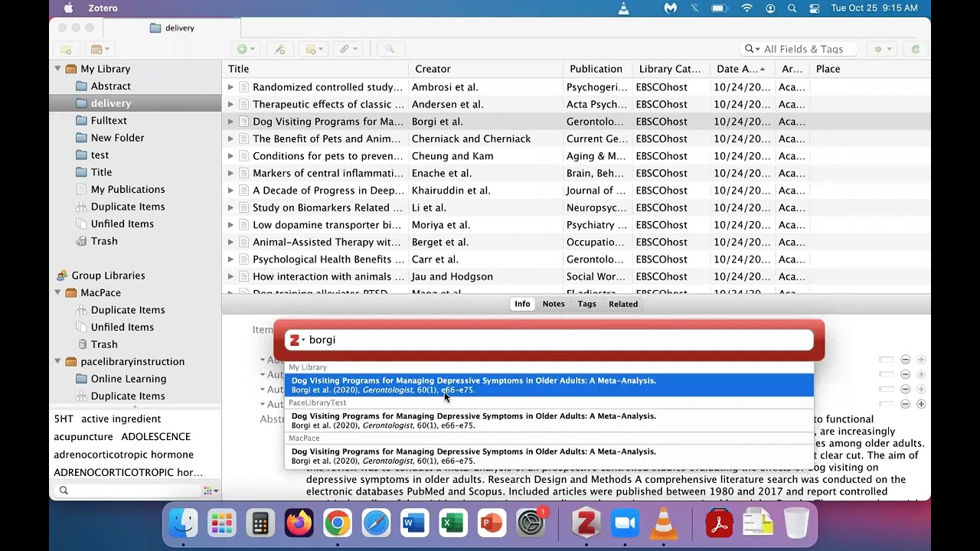Select The Benefit of Pets item row

[577, 139]
